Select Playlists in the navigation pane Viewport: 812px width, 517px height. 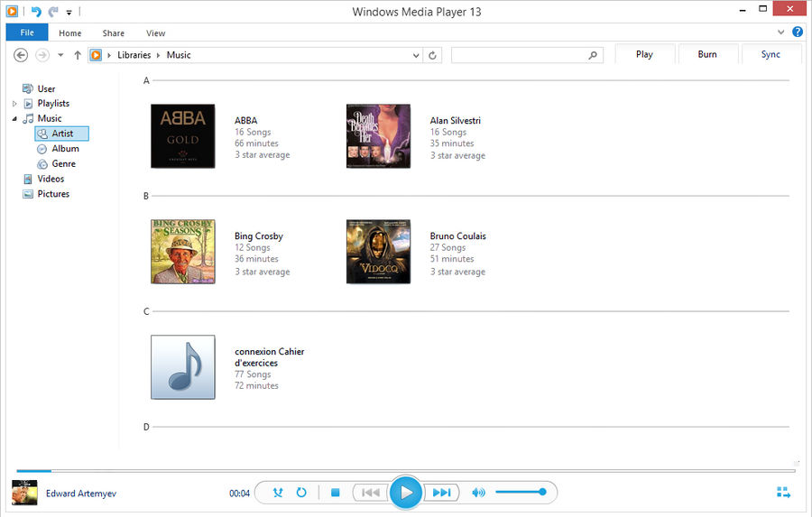tap(53, 104)
